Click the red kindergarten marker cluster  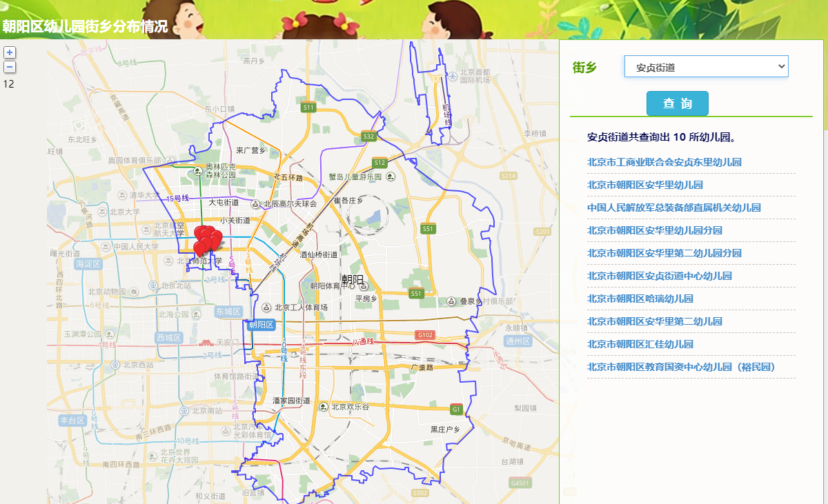[206, 240]
